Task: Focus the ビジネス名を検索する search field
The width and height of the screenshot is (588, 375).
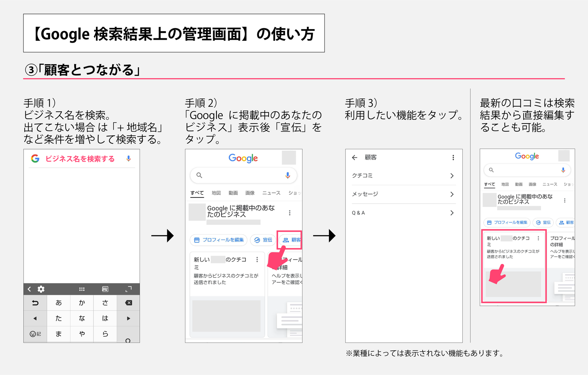Action: pos(80,159)
